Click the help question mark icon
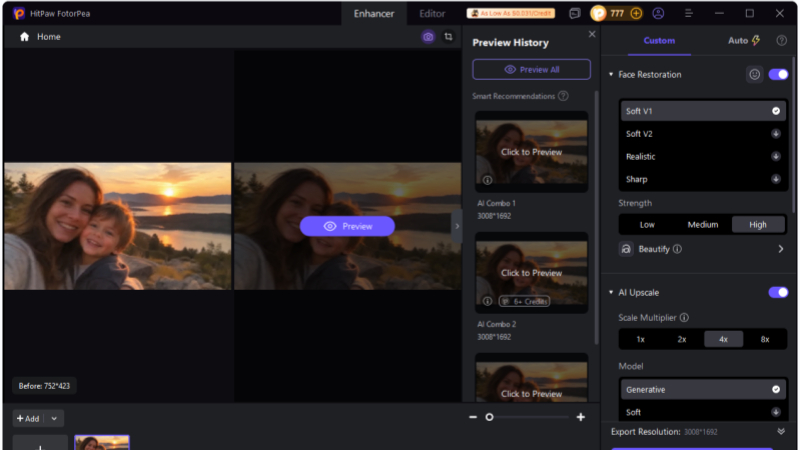Screen dimensions: 800x450 [x=781, y=40]
